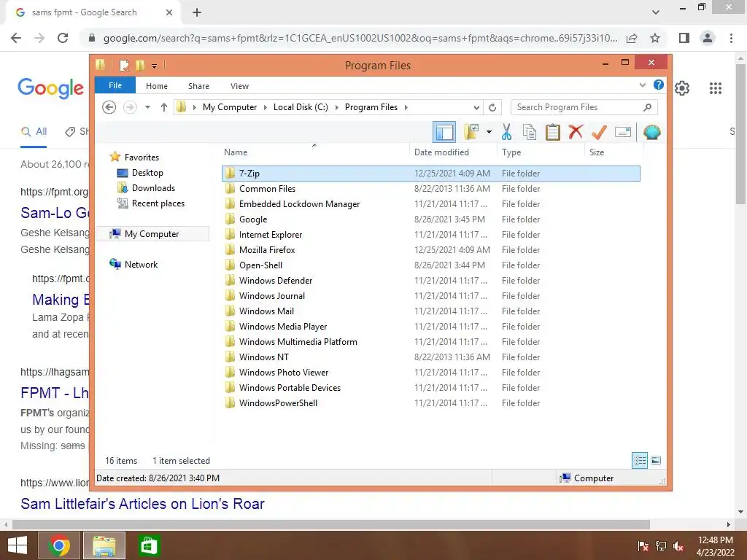
Task: Click the Properties icon in title bar
Action: pyautogui.click(x=124, y=65)
